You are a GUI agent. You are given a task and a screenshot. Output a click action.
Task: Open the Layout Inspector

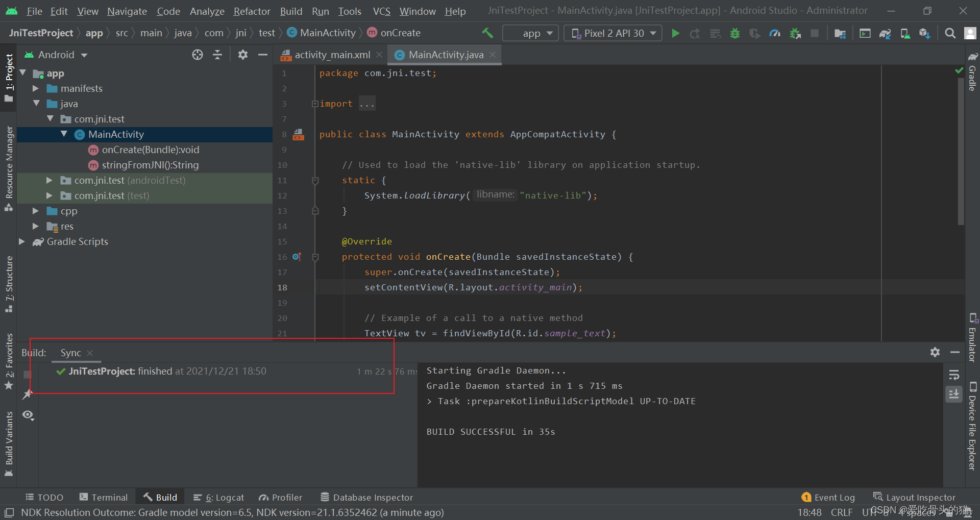pos(914,498)
